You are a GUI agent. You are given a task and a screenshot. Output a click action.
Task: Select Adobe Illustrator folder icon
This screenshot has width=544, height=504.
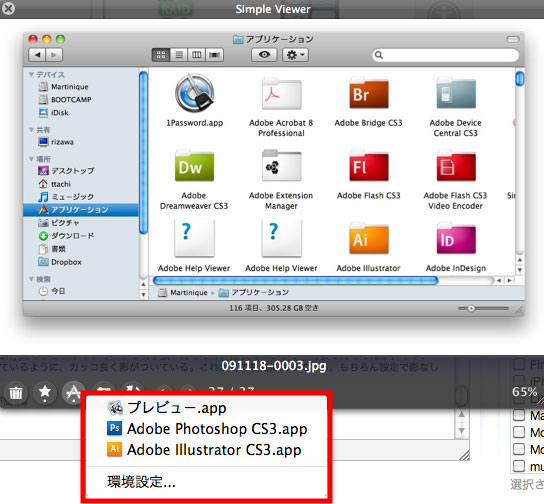368,239
